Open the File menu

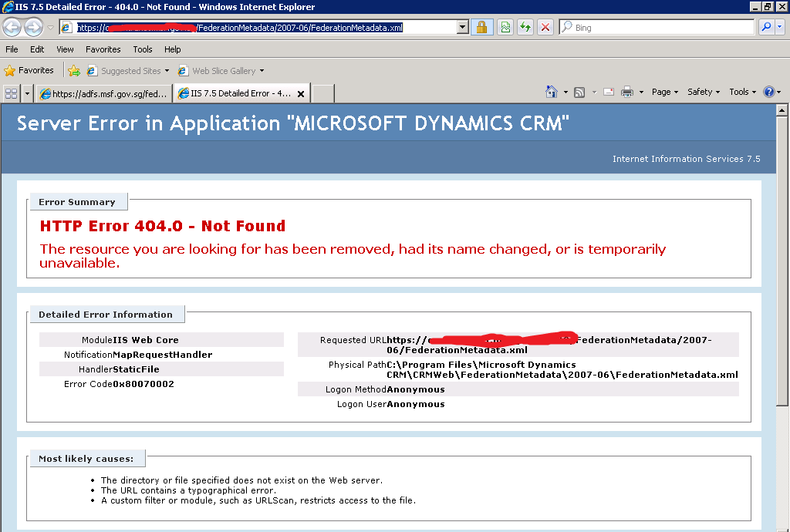pos(12,49)
